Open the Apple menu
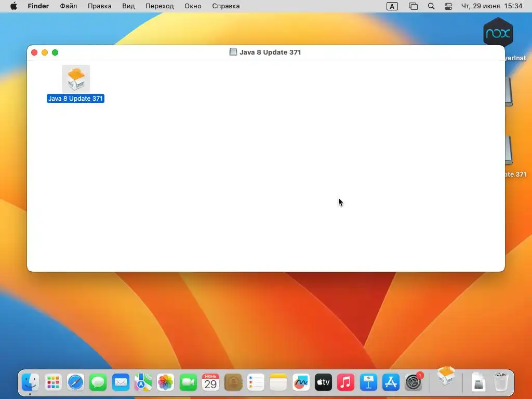 coord(14,6)
